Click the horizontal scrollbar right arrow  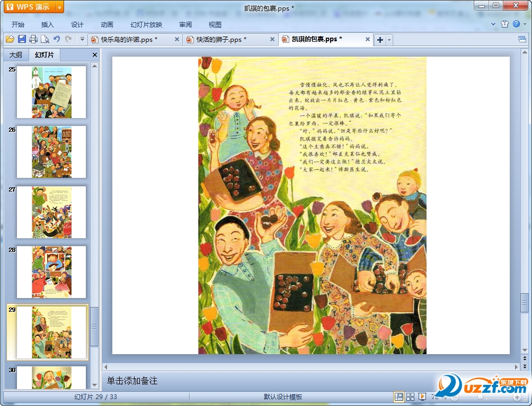pyautogui.click(x=517, y=367)
